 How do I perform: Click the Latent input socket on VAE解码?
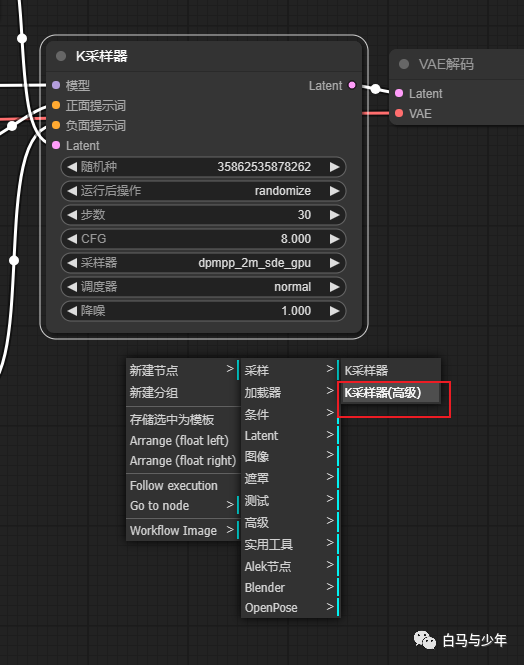(399, 93)
